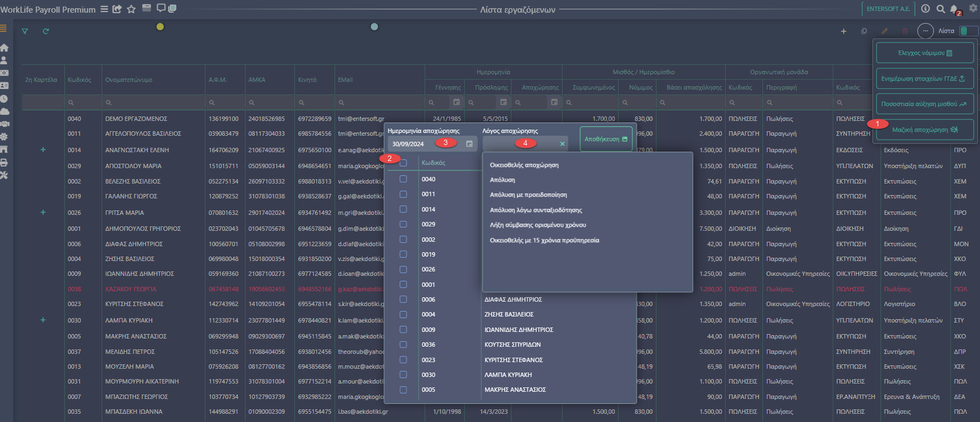Toggle the Λίστα view switch
The width and height of the screenshot is (980, 422).
[968, 31]
